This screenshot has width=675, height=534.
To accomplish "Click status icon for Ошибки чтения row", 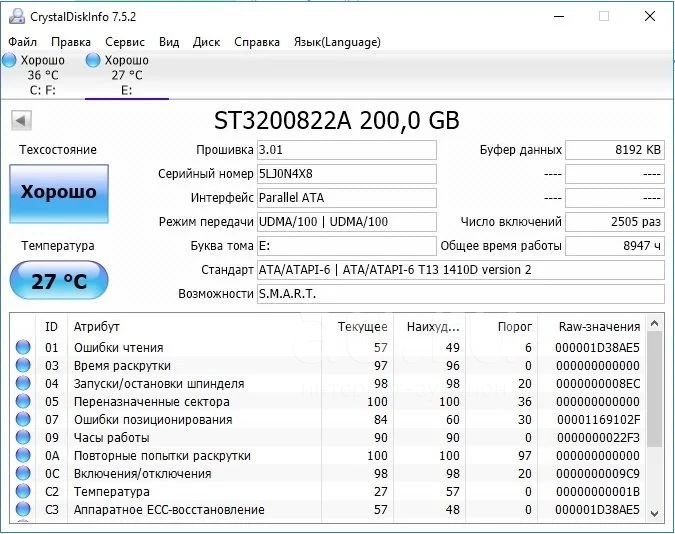I will point(23,347).
